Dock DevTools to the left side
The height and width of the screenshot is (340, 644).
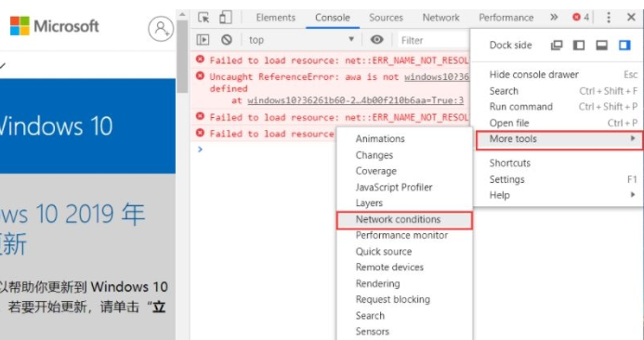click(579, 45)
